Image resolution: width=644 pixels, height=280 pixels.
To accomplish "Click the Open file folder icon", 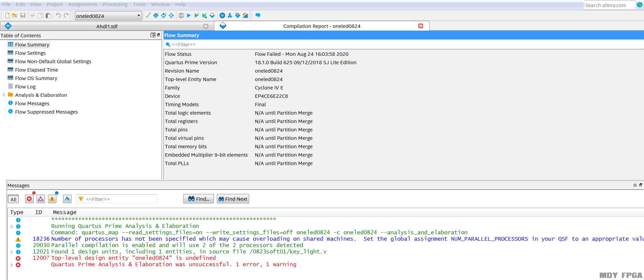I will (x=15, y=15).
